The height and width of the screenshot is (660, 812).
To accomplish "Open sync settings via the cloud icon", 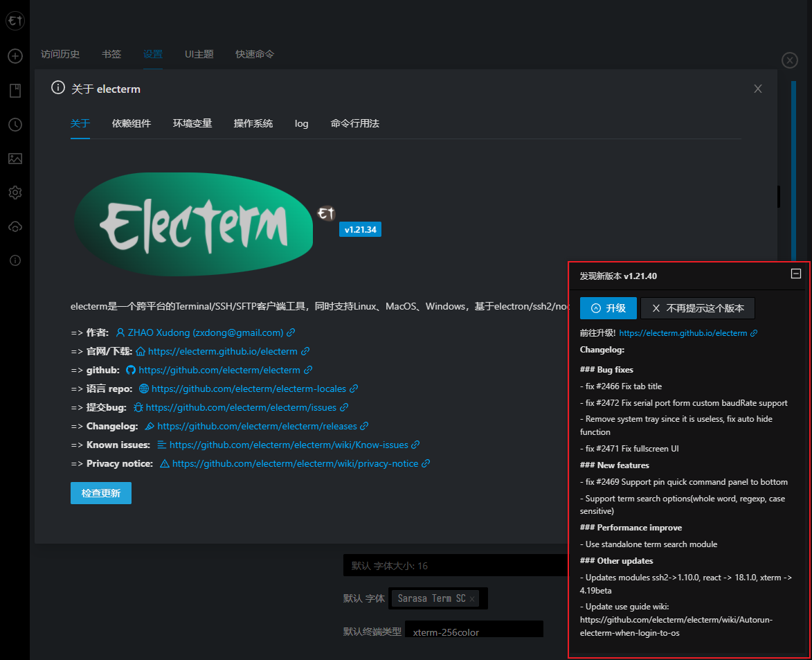I will pyautogui.click(x=15, y=226).
